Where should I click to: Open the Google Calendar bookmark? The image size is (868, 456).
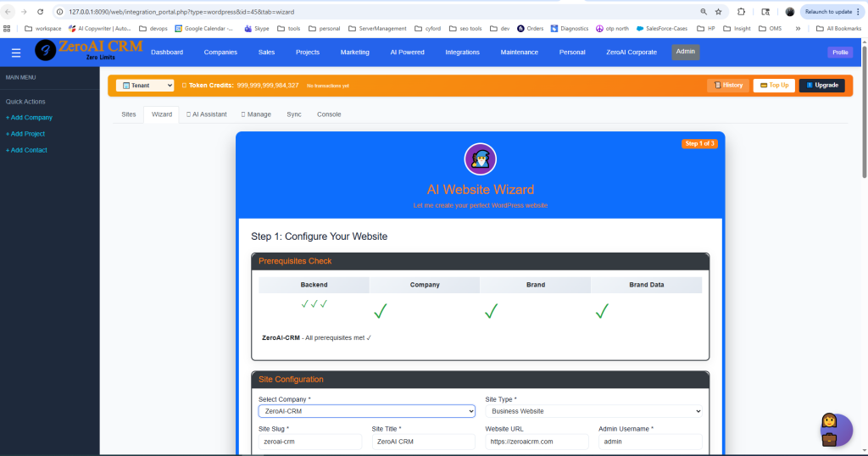pyautogui.click(x=203, y=28)
